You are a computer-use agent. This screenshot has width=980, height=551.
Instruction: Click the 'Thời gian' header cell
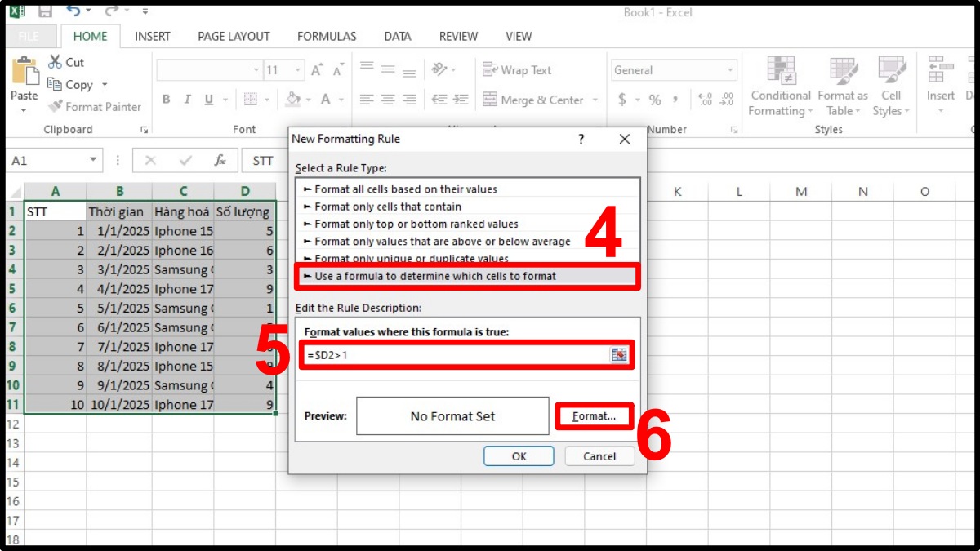click(x=119, y=211)
